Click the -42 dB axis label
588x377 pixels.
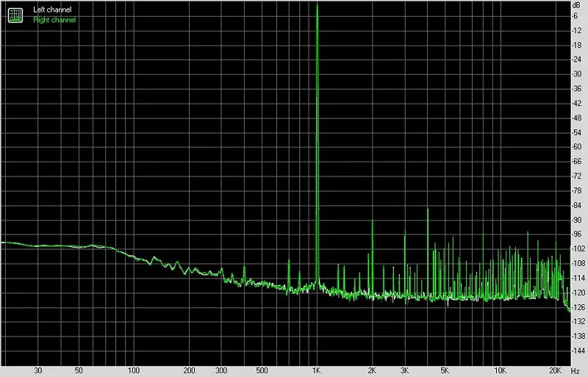[x=576, y=103]
